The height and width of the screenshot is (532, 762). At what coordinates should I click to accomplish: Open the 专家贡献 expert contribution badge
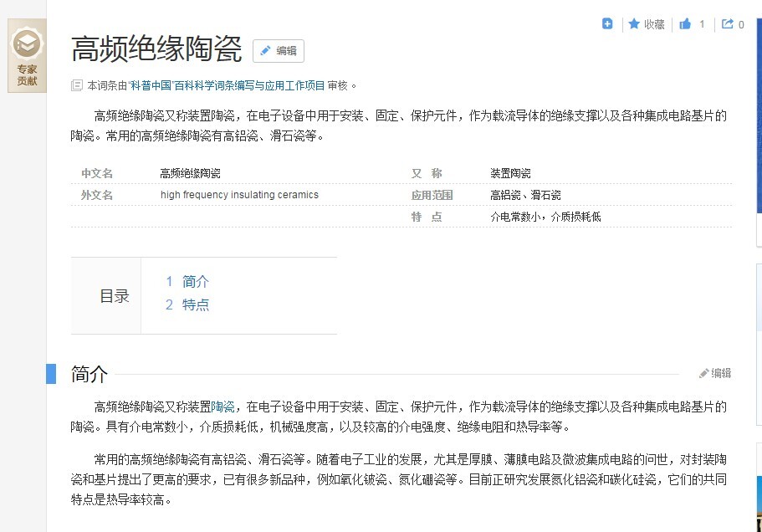point(27,55)
